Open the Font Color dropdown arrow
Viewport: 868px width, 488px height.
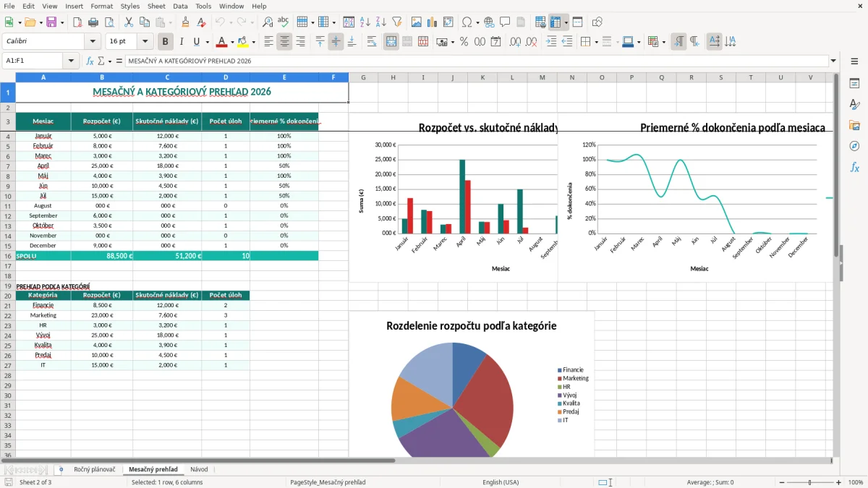(233, 42)
